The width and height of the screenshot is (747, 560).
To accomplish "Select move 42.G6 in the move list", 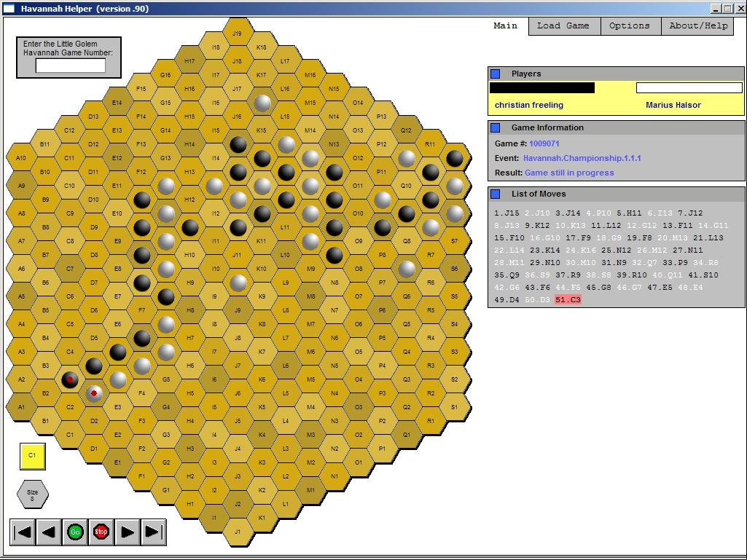I will pyautogui.click(x=507, y=288).
